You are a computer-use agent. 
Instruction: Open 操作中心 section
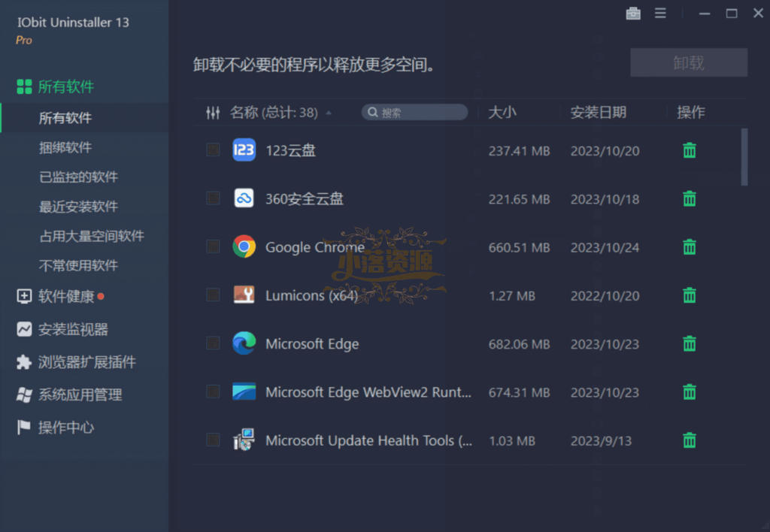[x=55, y=428]
